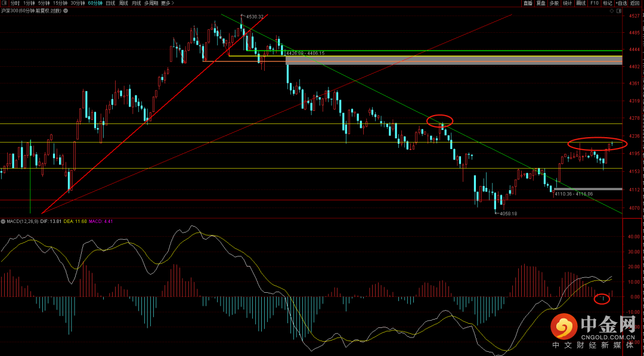This screenshot has width=644, height=356.
Task: Select the 多周期 multi-period view
Action: (x=151, y=3)
